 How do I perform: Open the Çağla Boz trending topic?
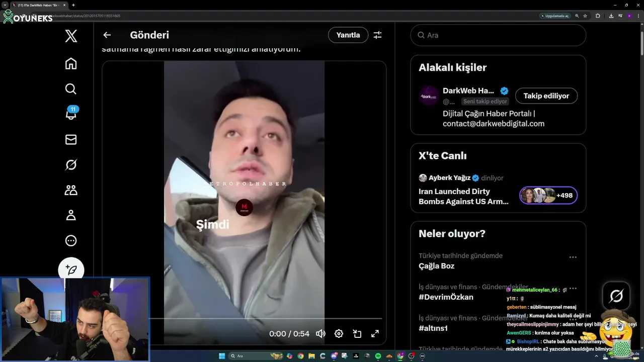(436, 266)
